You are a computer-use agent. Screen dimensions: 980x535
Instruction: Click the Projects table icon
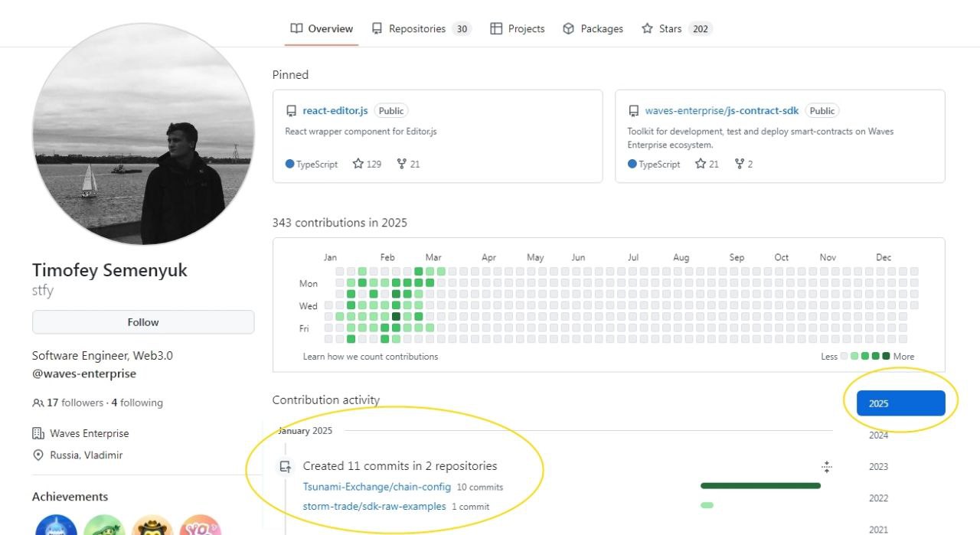[x=496, y=29]
